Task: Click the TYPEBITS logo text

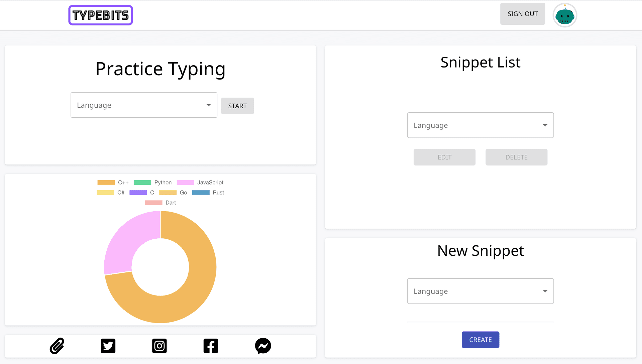Action: 100,15
